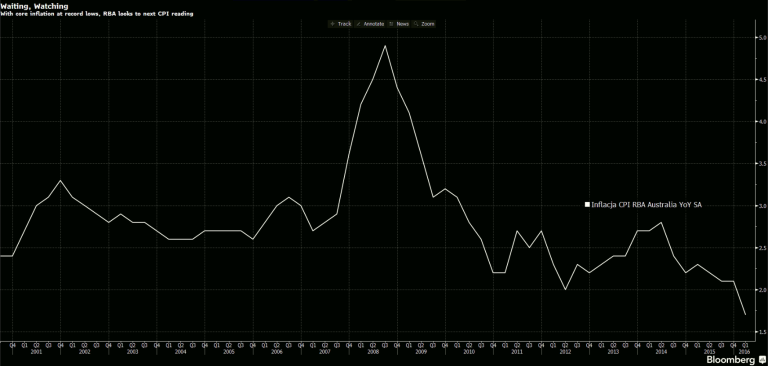Click the 2006 year label on x-axis
Screen dimensions: 768x366
point(276,351)
